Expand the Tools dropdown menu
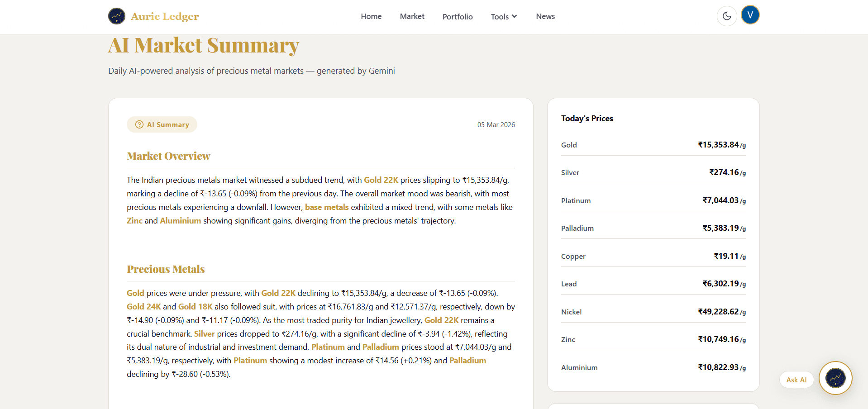The image size is (868, 409). pos(503,17)
